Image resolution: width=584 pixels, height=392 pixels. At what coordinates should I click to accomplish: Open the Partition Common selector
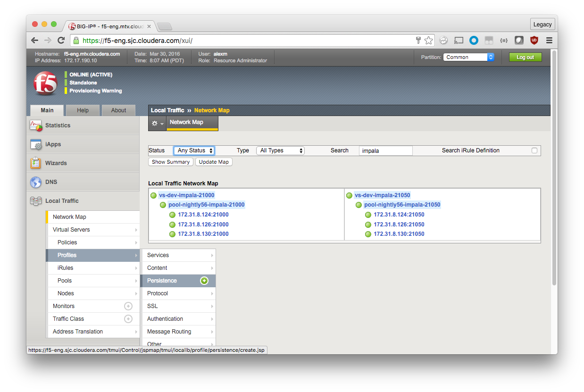click(468, 57)
